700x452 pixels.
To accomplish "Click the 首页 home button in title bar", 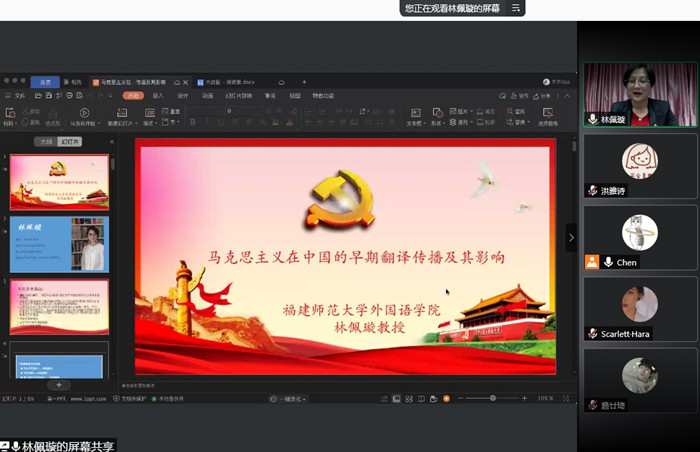I will click(44, 81).
